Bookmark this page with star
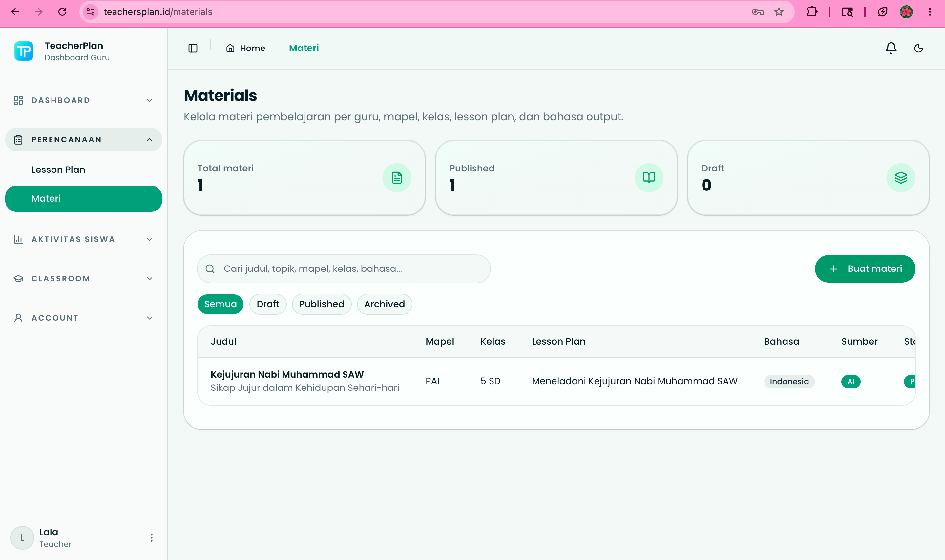This screenshot has height=560, width=945. click(779, 12)
